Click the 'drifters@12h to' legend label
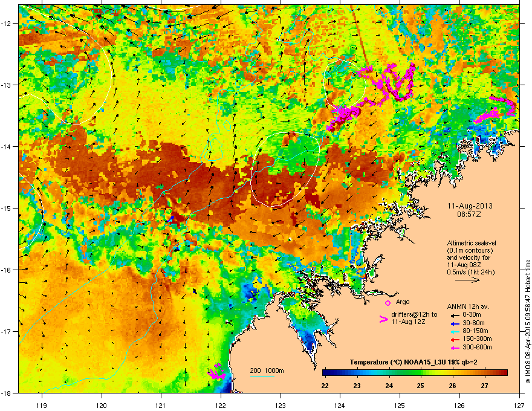Screen dimensions: 532x411 pos(414,314)
